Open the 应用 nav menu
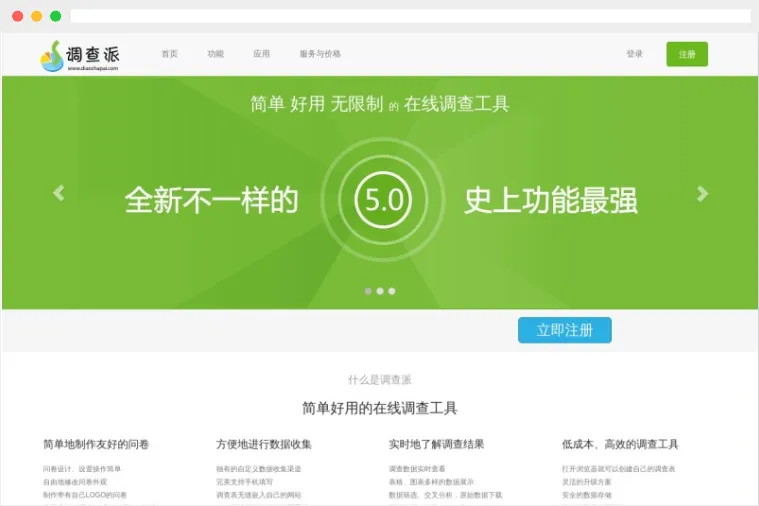Viewport: 759px width, 506px height. point(261,54)
